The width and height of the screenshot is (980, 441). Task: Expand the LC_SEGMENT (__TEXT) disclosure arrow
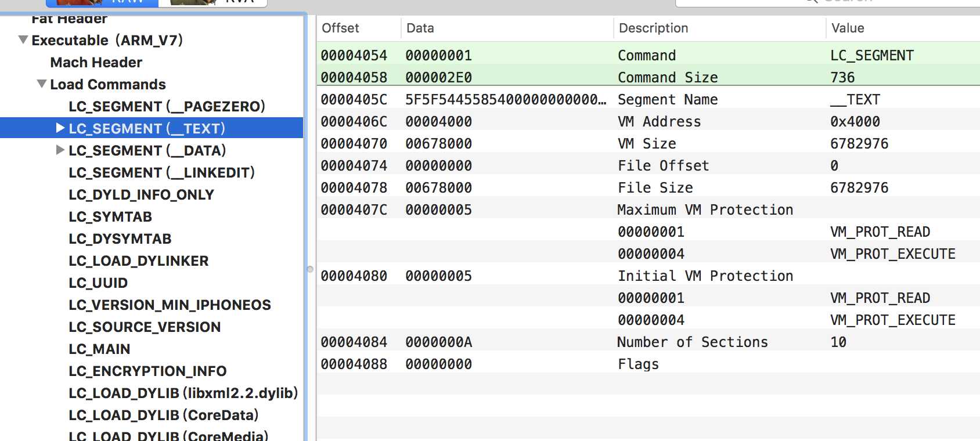pos(60,128)
